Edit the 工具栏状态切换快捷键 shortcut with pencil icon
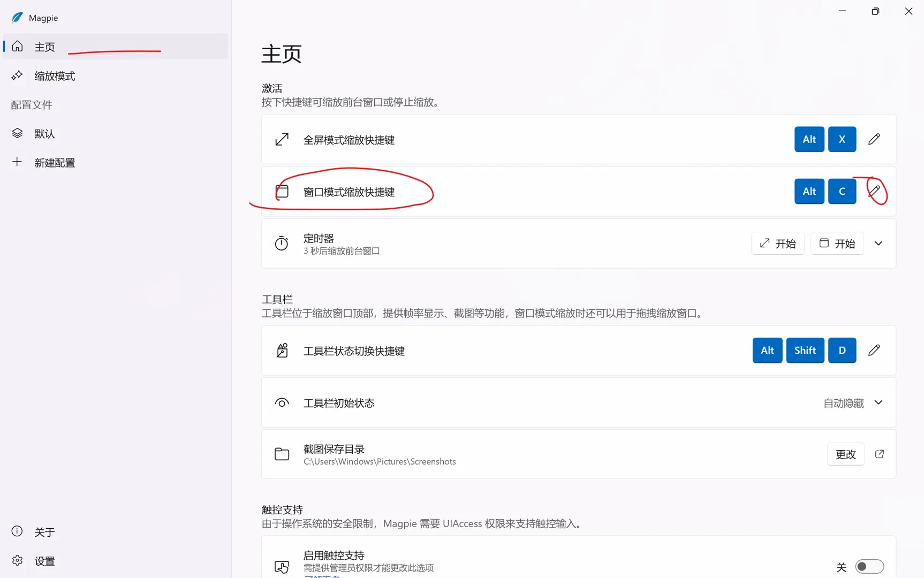Image resolution: width=924 pixels, height=578 pixels. [x=874, y=350]
